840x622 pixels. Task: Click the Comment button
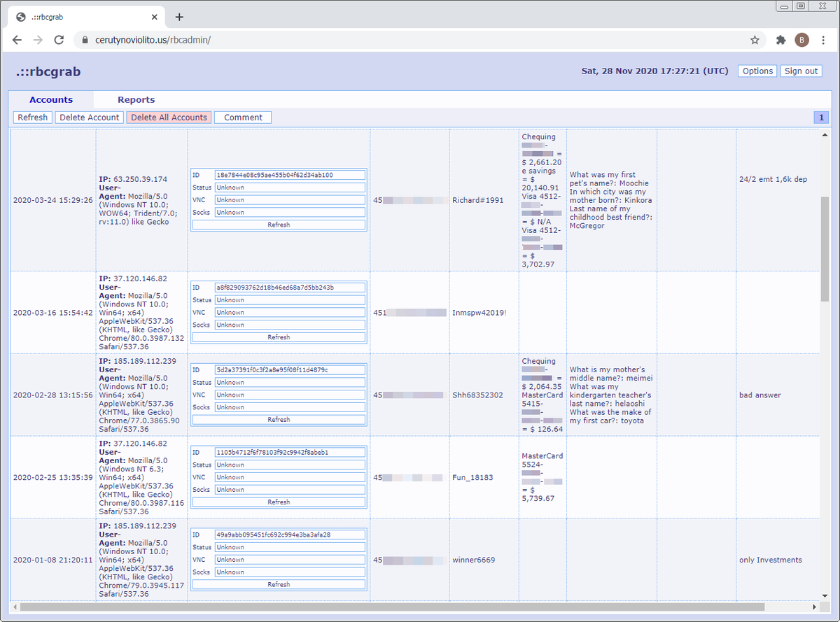[x=243, y=118]
